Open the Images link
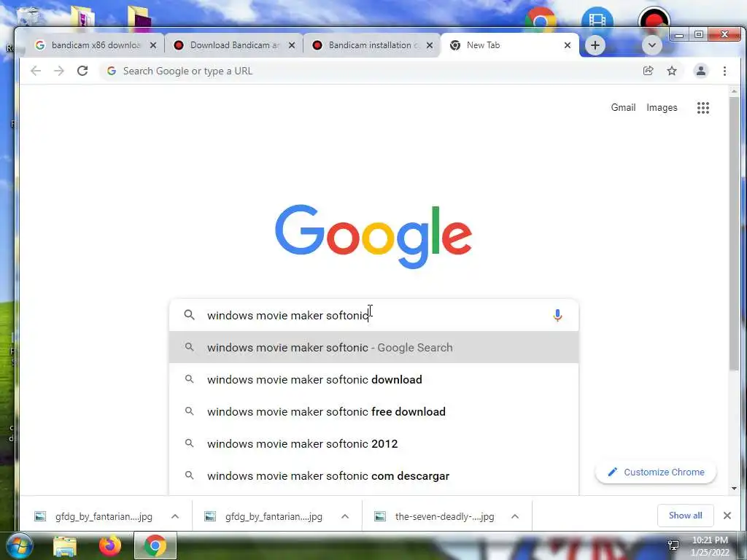This screenshot has width=747, height=560. pyautogui.click(x=662, y=108)
